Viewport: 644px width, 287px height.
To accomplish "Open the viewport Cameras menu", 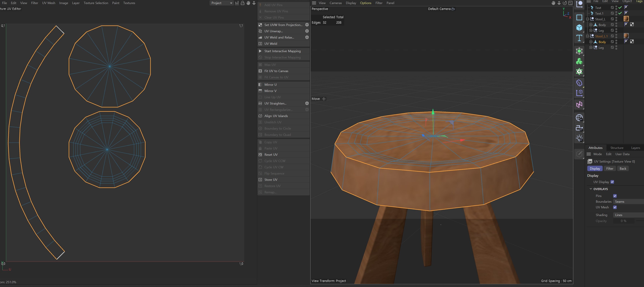I will click(x=335, y=3).
